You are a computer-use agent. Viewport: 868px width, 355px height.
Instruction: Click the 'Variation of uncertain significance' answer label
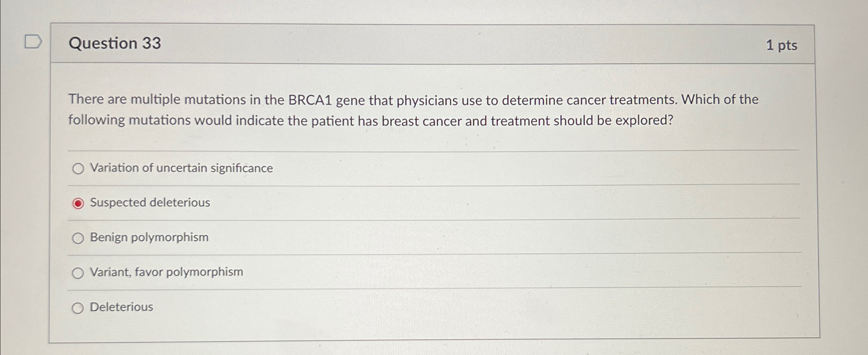tap(181, 168)
